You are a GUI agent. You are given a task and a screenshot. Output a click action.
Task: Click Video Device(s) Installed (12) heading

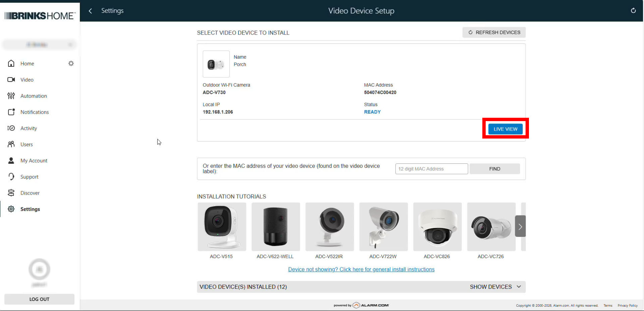tap(243, 287)
